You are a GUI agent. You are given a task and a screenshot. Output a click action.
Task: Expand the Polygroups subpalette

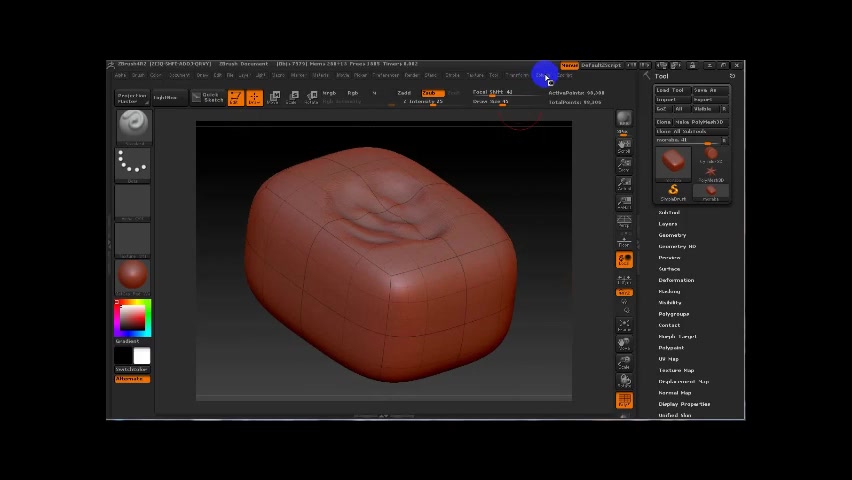673,314
